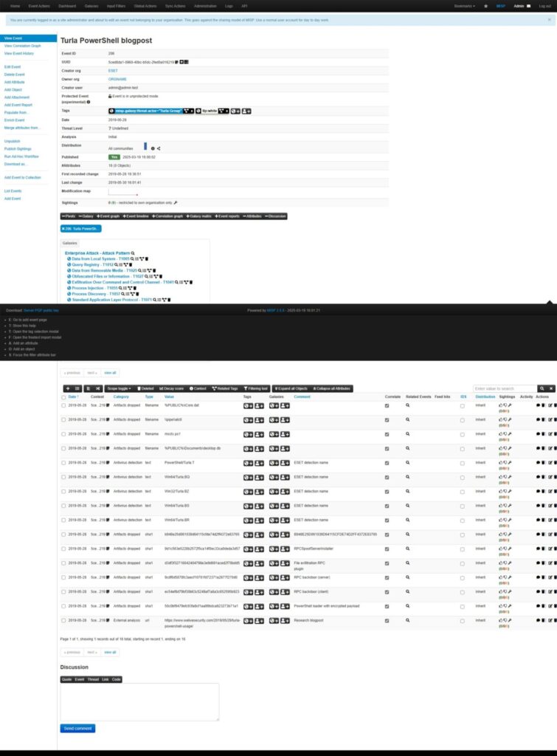557x756 pixels.
Task: Tick the row checkbox for PowerShell/Turla.T attribute
Action: pos(63,462)
